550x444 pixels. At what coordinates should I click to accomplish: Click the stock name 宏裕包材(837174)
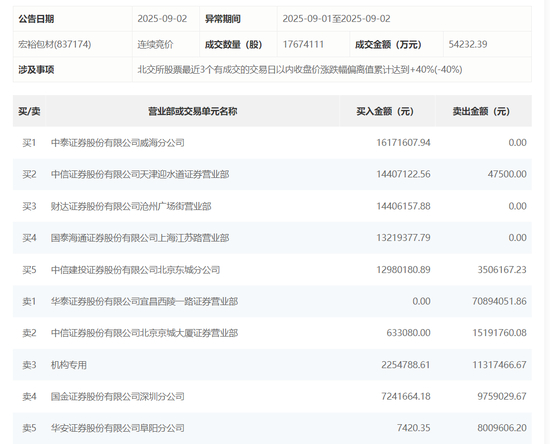(55, 45)
